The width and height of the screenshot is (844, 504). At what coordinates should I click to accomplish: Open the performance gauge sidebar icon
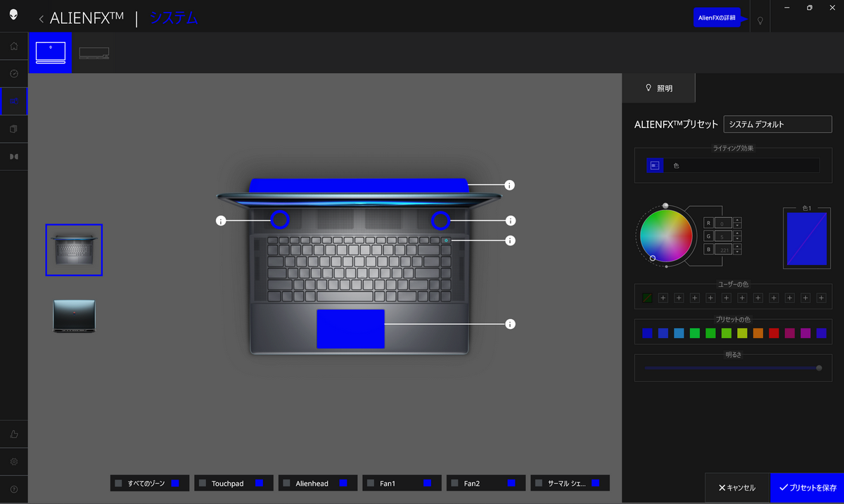coord(14,74)
